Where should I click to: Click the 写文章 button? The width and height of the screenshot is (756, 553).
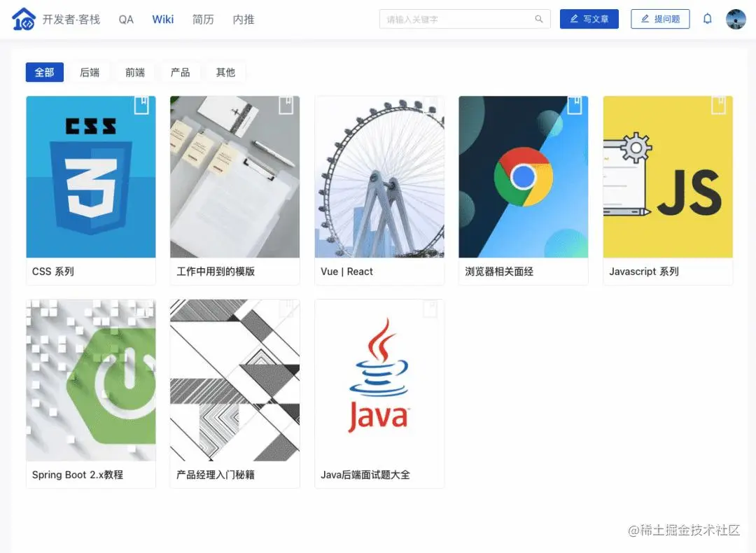click(x=589, y=19)
